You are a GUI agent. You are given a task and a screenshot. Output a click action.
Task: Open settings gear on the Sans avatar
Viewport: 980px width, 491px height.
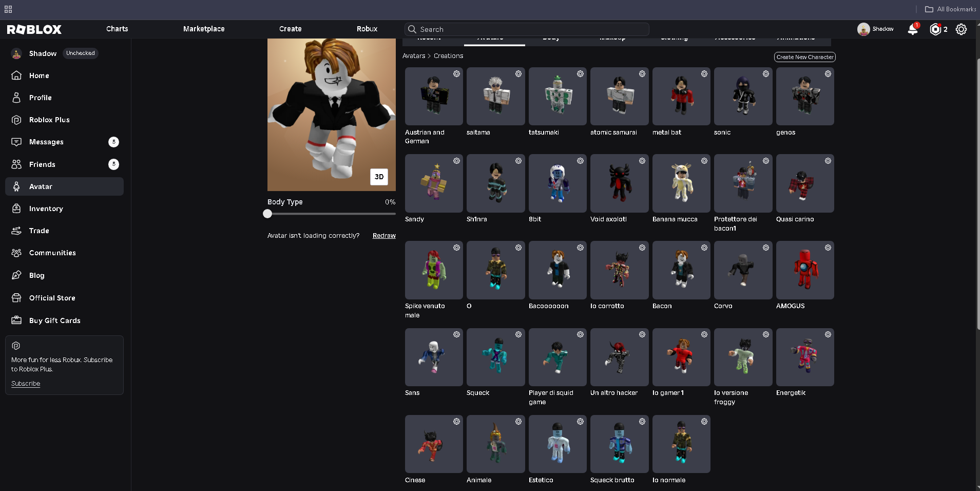click(456, 334)
